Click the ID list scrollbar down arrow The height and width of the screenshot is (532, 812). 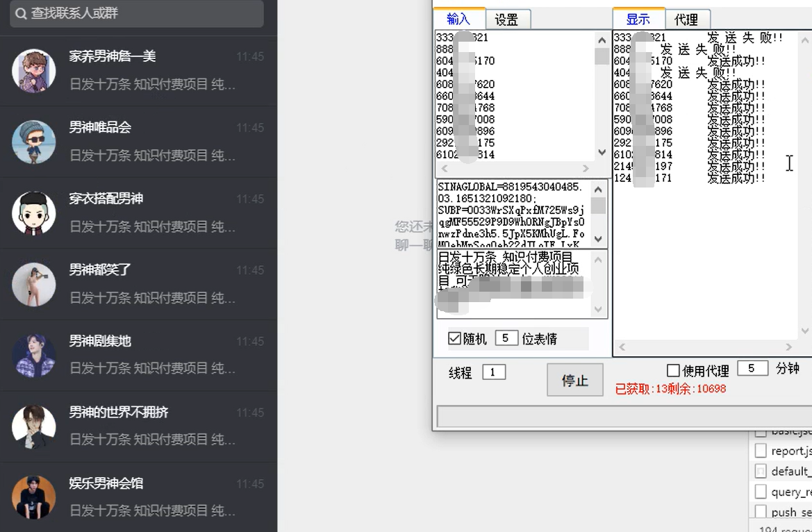602,152
